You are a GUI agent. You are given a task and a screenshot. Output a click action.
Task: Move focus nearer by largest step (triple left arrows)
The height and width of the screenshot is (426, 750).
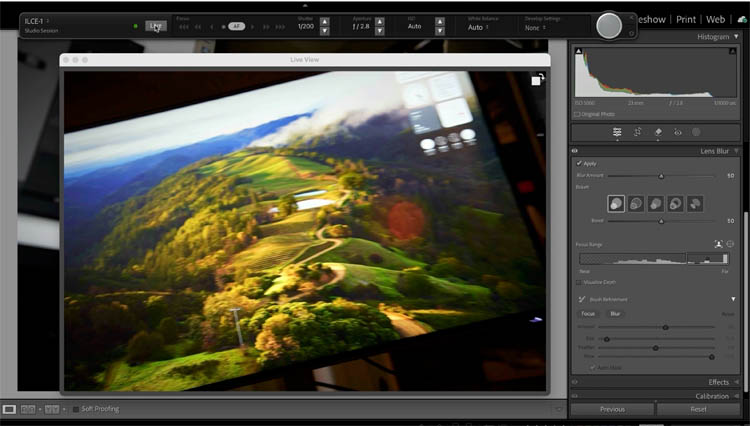click(x=184, y=27)
